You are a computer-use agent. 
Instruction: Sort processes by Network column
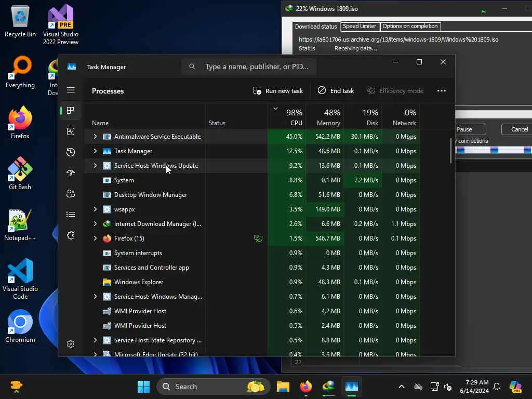coord(401,117)
